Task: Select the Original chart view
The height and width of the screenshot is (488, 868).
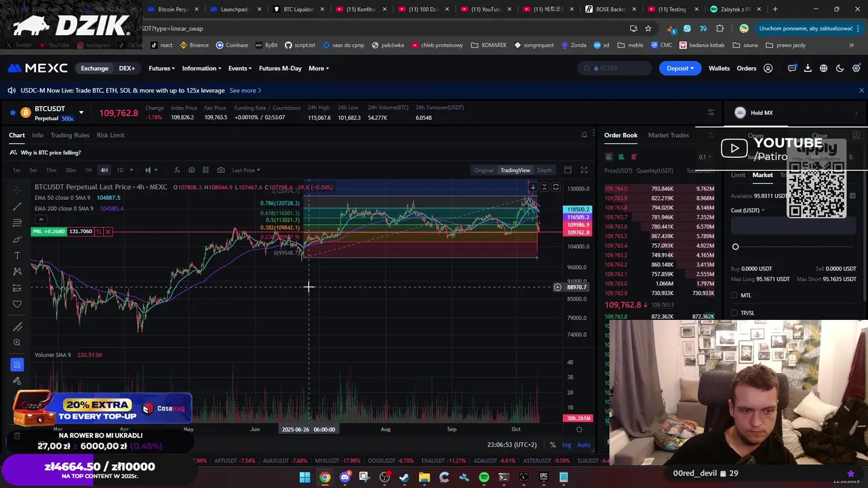Action: point(484,170)
